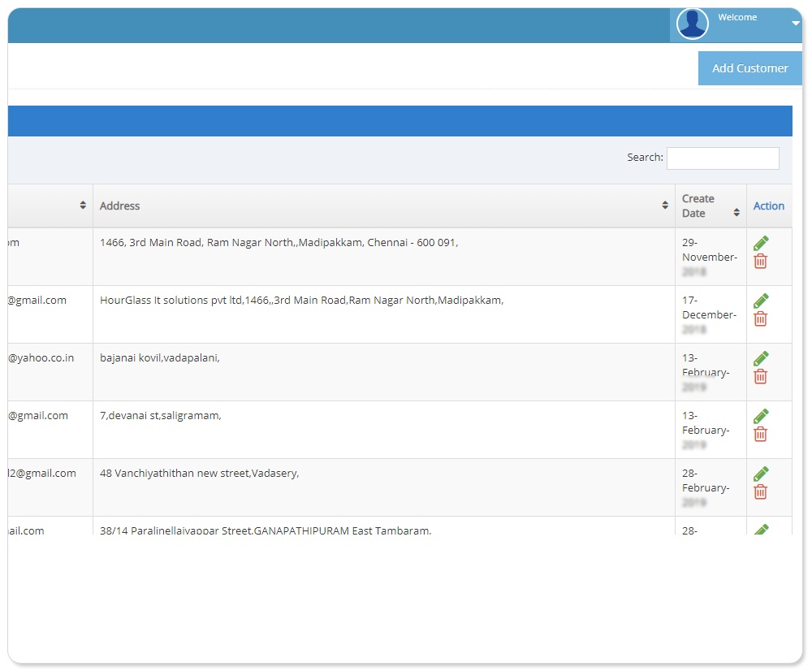
Task: Focus the Search input field
Action: [x=723, y=158]
